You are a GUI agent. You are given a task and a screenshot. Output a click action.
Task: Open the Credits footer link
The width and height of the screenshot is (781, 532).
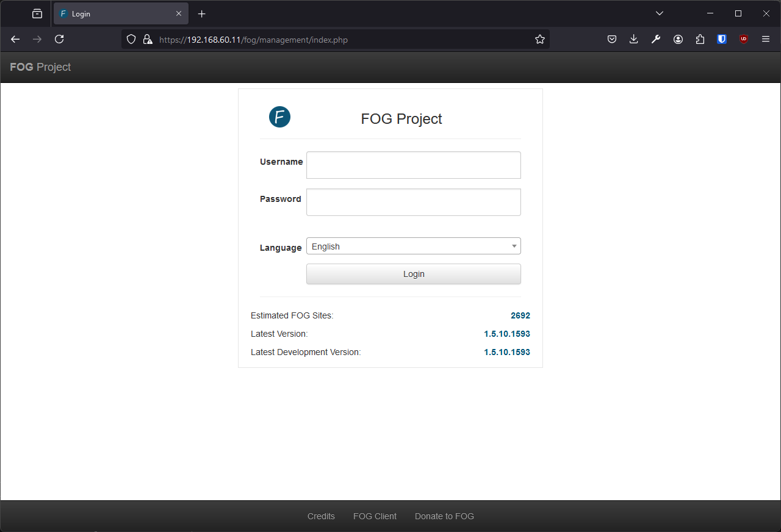click(321, 516)
